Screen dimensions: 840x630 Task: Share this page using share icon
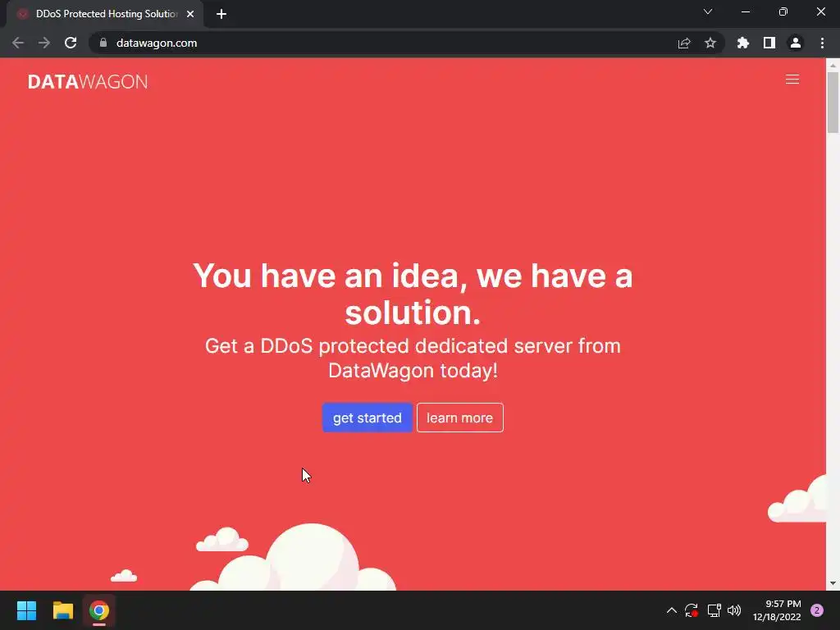pyautogui.click(x=684, y=43)
